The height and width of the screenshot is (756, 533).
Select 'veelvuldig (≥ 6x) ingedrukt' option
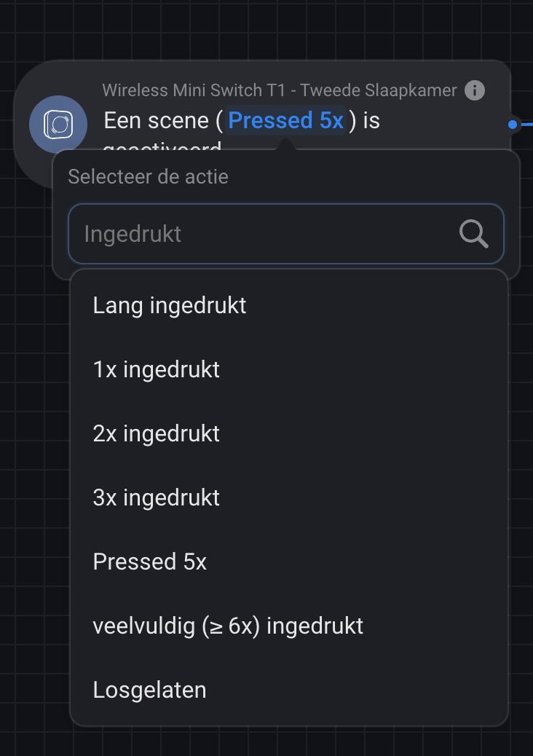(228, 626)
